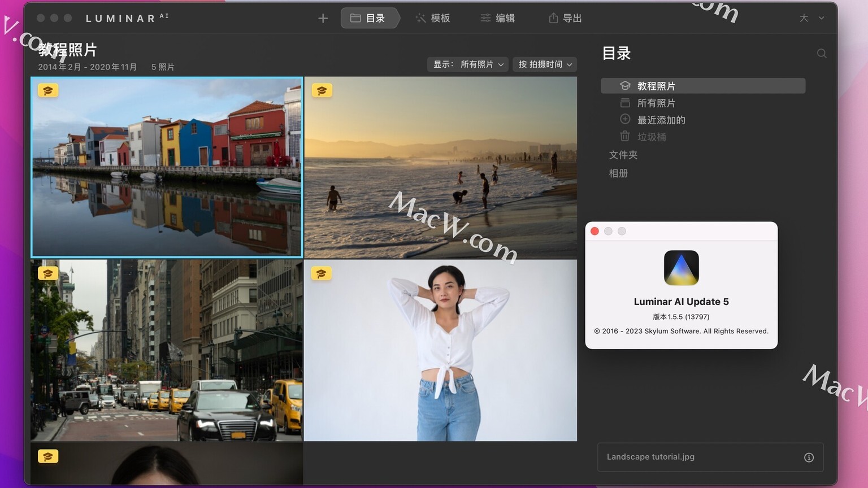Click the plus add photos icon
Image resolution: width=868 pixels, height=488 pixels.
(x=323, y=18)
